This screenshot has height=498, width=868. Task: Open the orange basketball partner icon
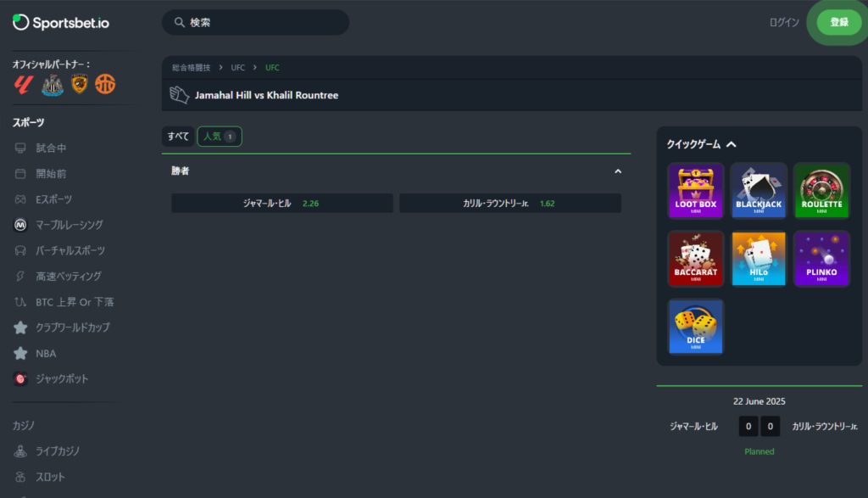tap(105, 84)
